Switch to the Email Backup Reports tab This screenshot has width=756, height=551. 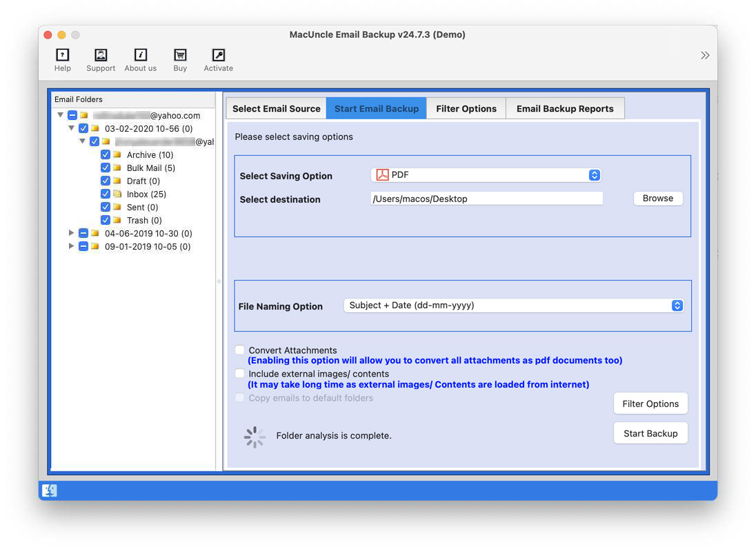click(564, 108)
